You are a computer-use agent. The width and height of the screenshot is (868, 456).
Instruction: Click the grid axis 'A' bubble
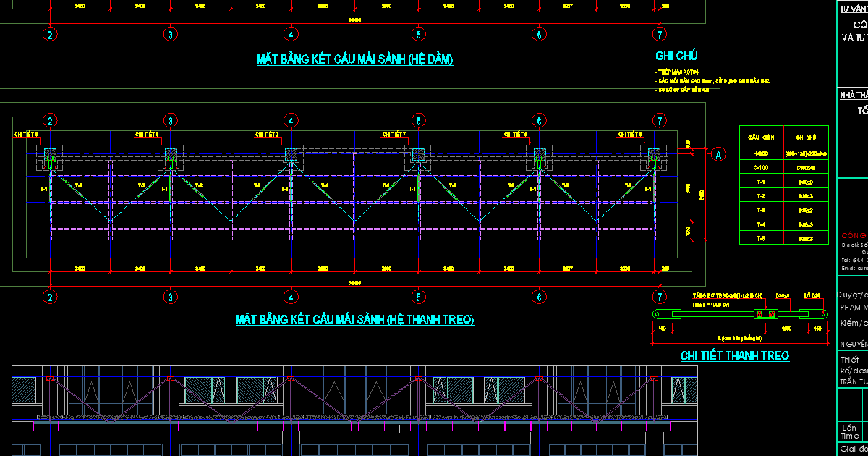[x=718, y=153]
